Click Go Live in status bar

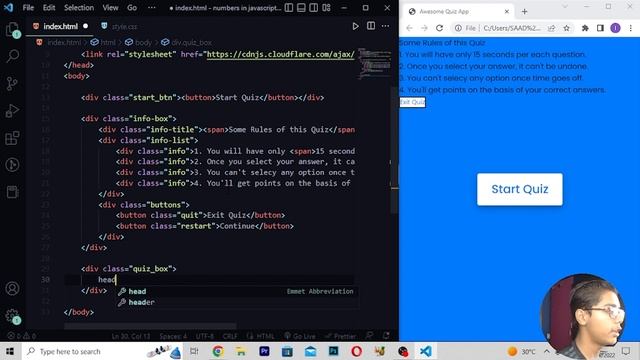(300, 336)
